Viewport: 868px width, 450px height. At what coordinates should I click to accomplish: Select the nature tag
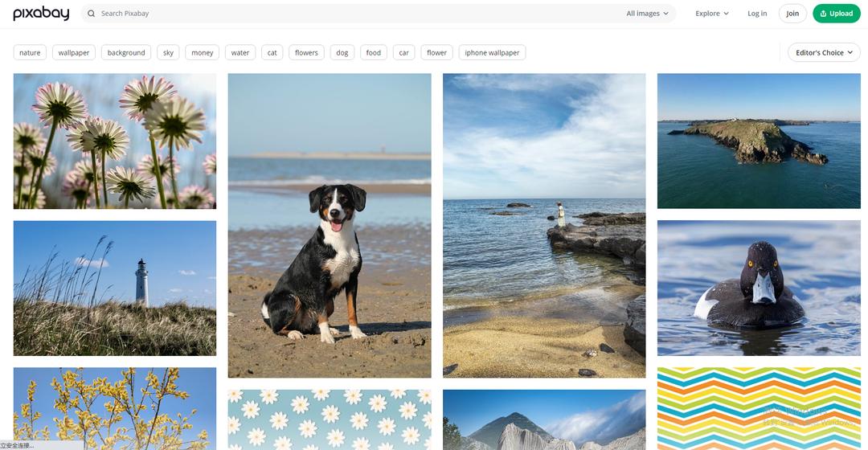point(30,52)
